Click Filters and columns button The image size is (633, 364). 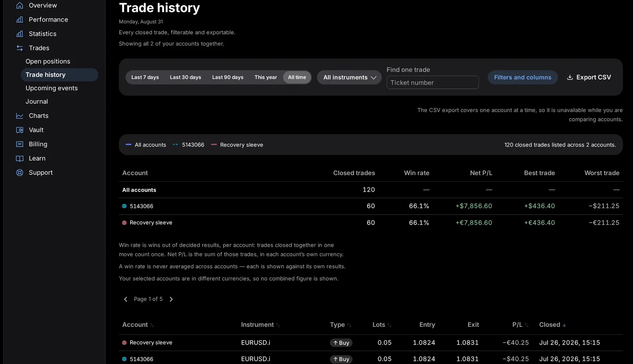click(523, 77)
